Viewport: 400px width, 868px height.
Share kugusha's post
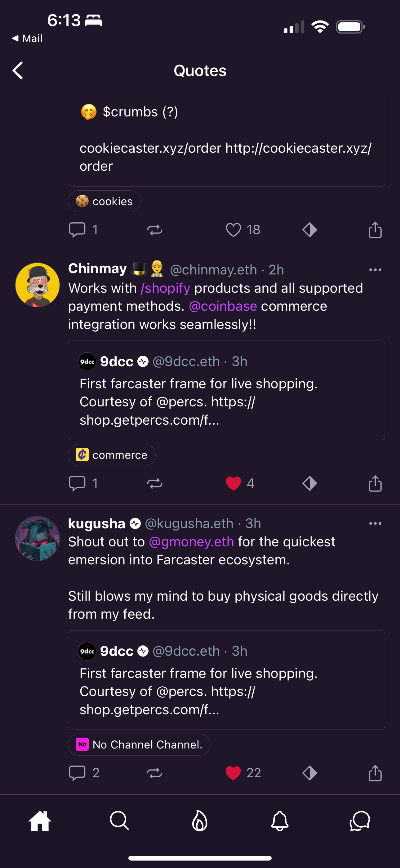tap(375, 773)
